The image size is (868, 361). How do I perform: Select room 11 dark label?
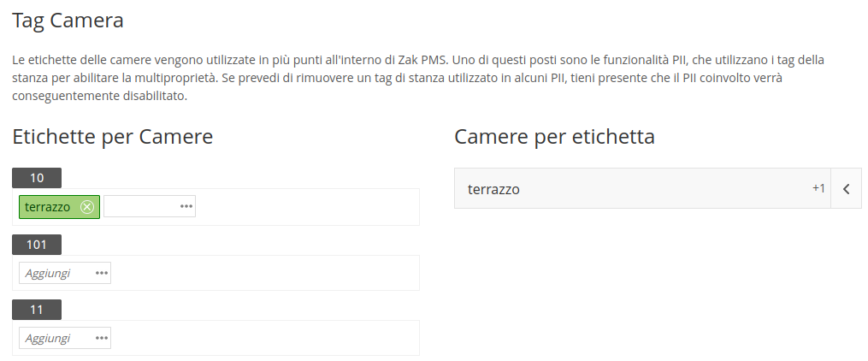37,310
